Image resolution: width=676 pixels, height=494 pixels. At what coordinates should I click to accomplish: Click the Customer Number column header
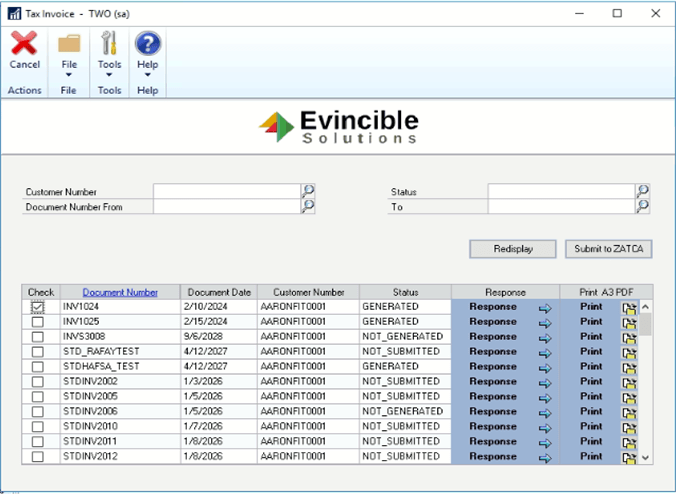309,292
